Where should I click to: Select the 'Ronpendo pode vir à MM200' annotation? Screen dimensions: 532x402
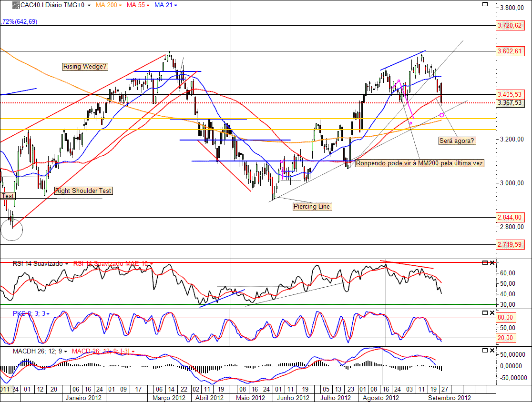pos(419,163)
